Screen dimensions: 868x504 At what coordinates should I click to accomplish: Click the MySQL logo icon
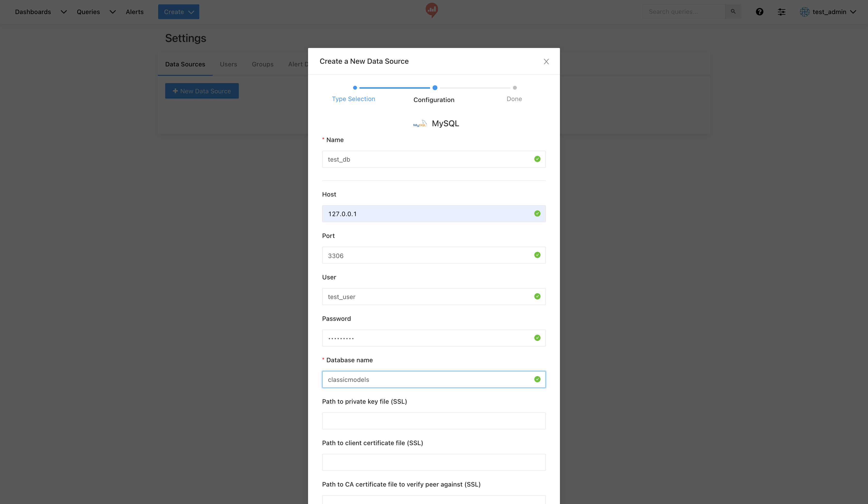pyautogui.click(x=420, y=123)
